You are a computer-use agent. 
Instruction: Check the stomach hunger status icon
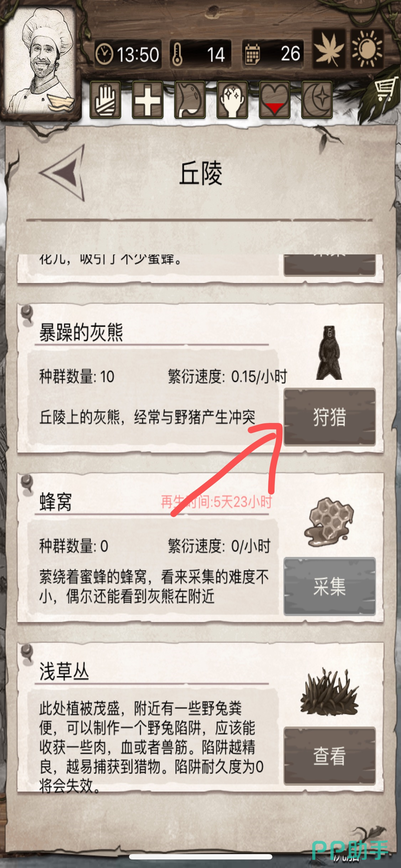(x=190, y=100)
